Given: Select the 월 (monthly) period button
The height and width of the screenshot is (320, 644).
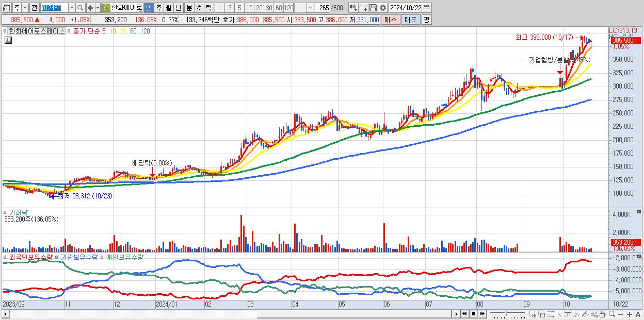Looking at the screenshot, I should 168,8.
